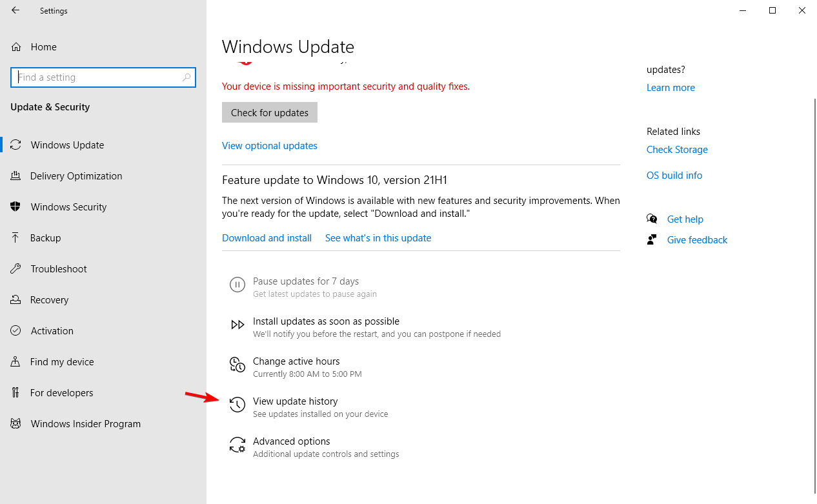Click the Feature update version 21H1 heading
The image size is (817, 504).
point(334,180)
